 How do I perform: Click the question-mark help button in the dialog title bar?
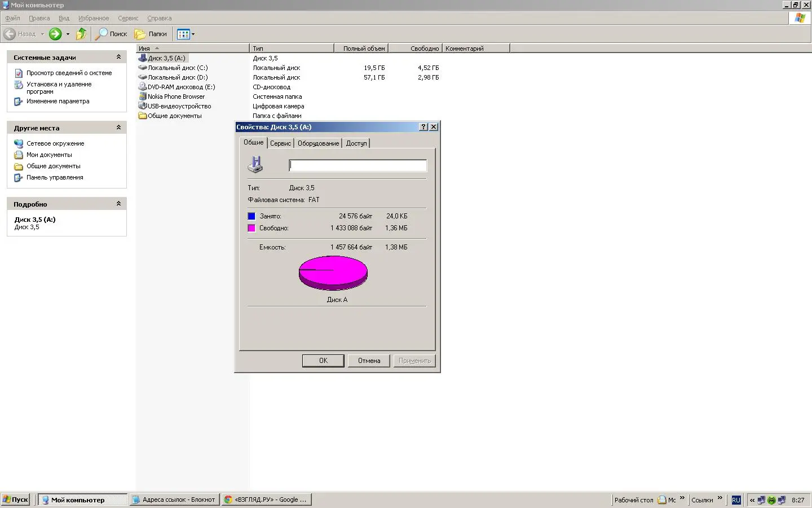click(423, 127)
